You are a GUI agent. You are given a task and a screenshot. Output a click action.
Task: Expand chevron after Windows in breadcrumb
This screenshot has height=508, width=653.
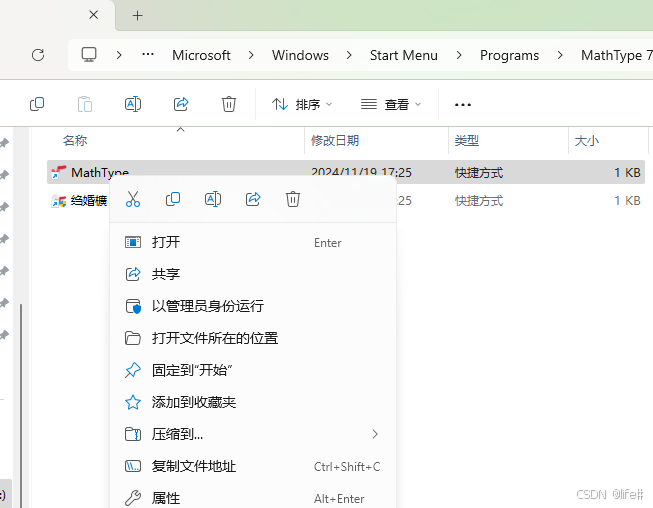click(349, 55)
